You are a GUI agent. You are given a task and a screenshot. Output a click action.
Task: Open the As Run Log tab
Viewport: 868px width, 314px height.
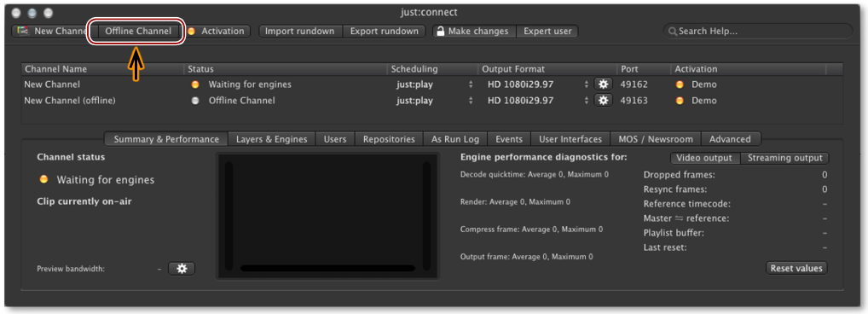[x=455, y=140]
